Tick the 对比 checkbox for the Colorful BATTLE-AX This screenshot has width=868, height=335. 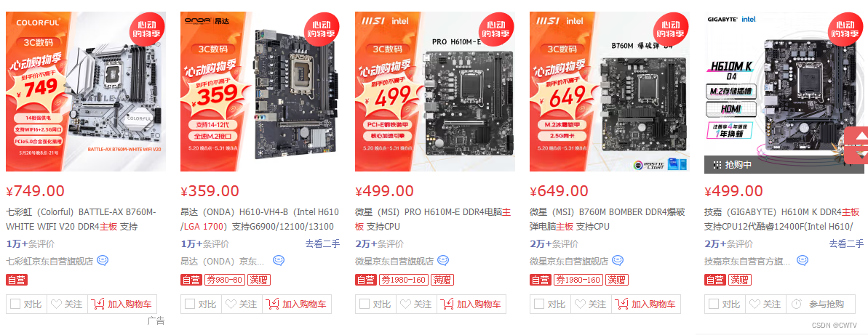15,304
